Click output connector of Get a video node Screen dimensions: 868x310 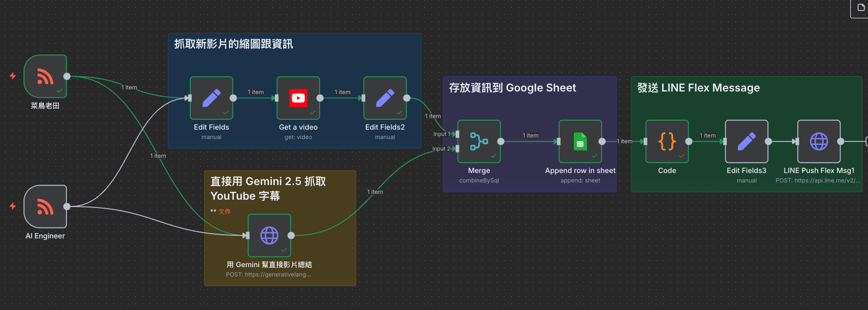[320, 98]
